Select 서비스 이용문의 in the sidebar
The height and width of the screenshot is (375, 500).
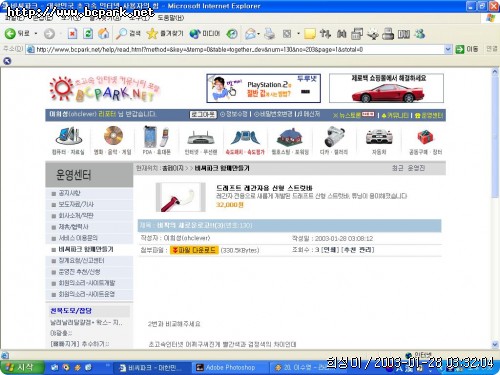click(x=78, y=238)
